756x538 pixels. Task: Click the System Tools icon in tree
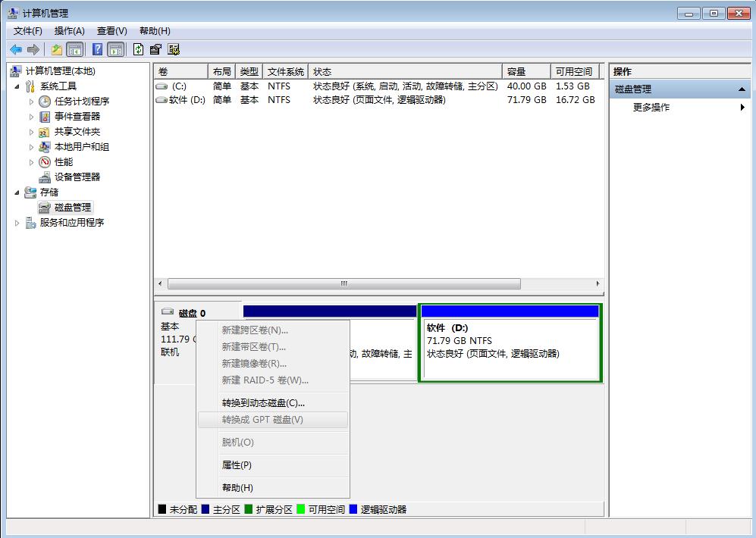pyautogui.click(x=30, y=86)
